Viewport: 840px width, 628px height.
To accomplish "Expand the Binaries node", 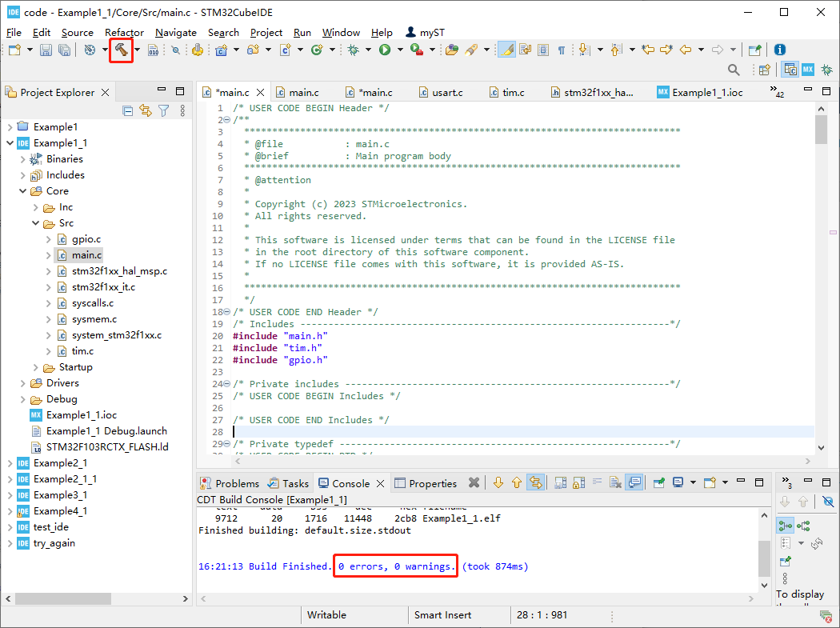I will [23, 159].
